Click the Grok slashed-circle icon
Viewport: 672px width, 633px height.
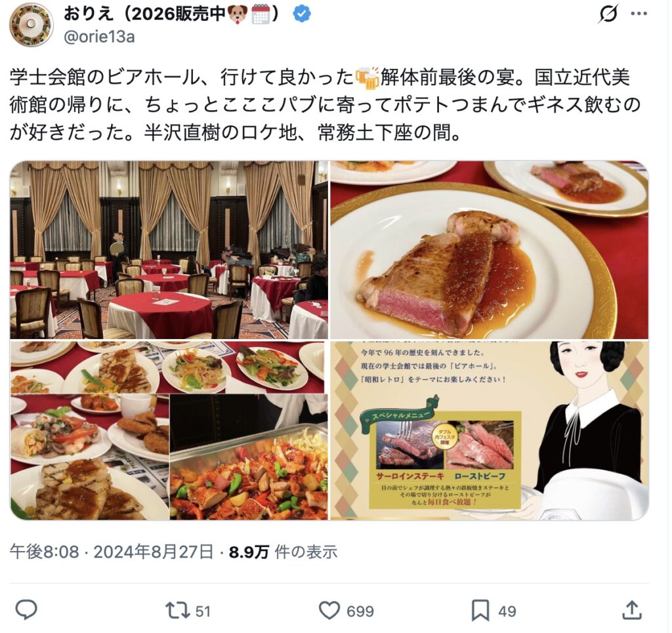point(608,14)
